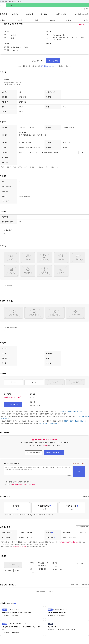Click 거짓구인광고 신고 button

point(82,527)
